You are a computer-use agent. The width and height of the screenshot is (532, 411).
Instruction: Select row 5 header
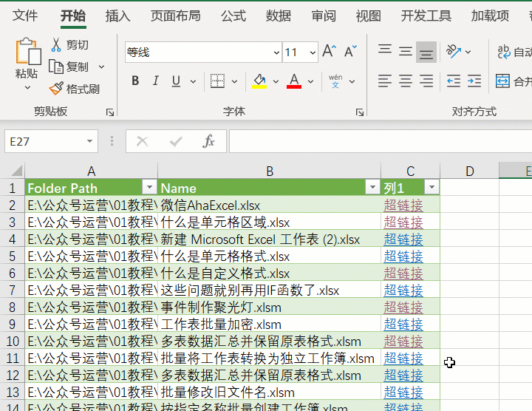tap(13, 257)
